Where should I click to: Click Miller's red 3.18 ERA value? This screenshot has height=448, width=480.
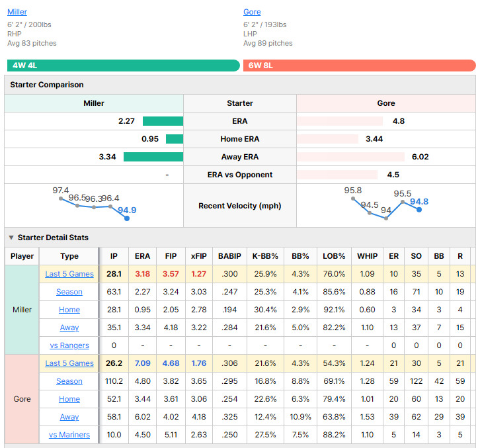142,274
